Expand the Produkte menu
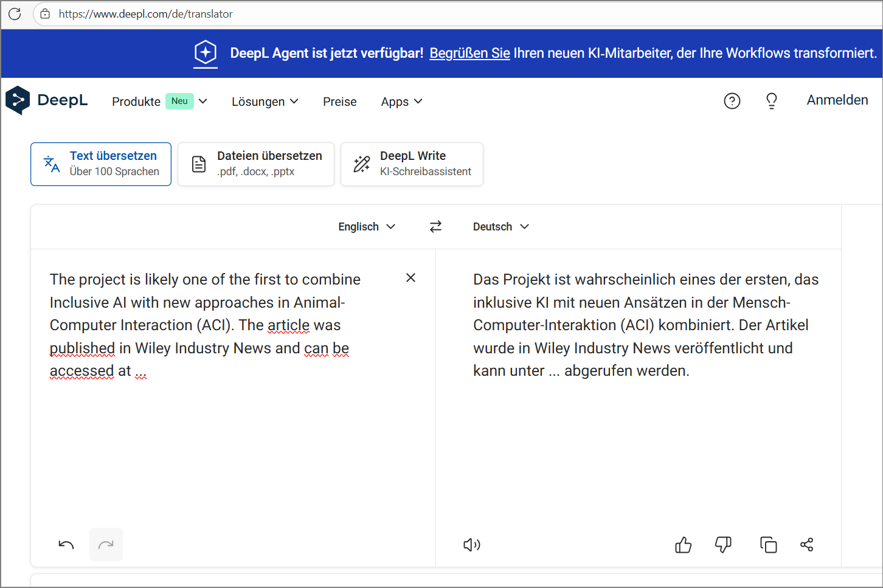This screenshot has width=883, height=588. pyautogui.click(x=159, y=102)
